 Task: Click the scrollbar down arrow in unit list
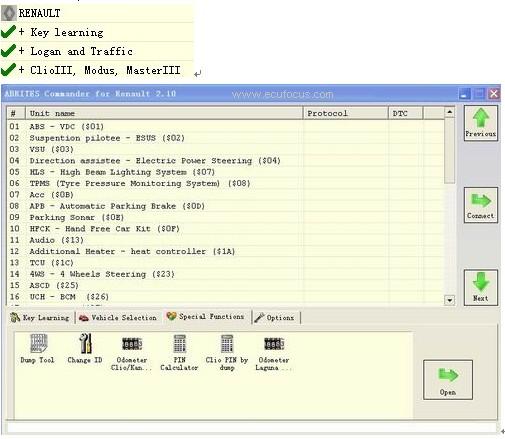[450, 300]
